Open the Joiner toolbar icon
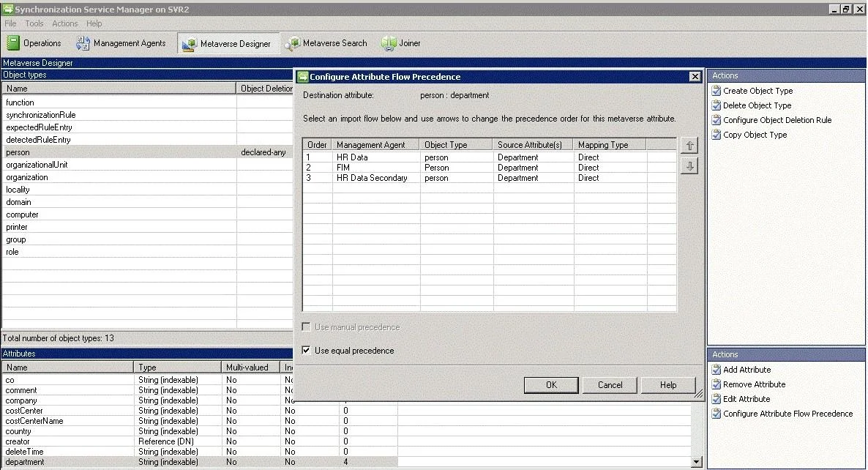 tap(389, 43)
